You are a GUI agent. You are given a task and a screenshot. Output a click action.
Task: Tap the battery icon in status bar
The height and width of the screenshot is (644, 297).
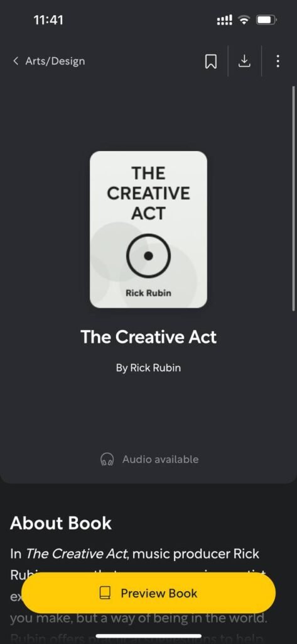[x=267, y=19]
